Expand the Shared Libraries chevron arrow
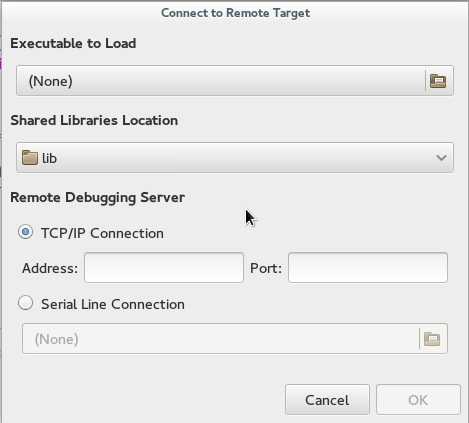Image resolution: width=469 pixels, height=423 pixels. tap(441, 158)
